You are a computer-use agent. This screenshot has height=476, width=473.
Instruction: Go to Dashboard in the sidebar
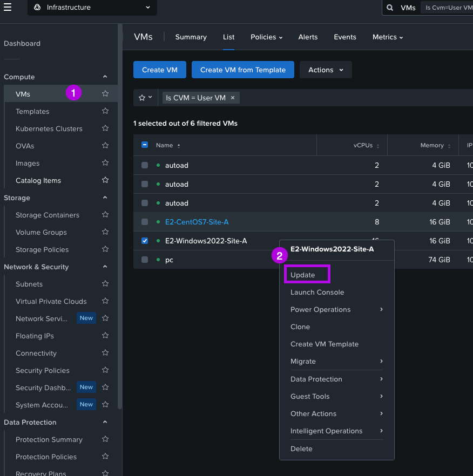coord(22,43)
